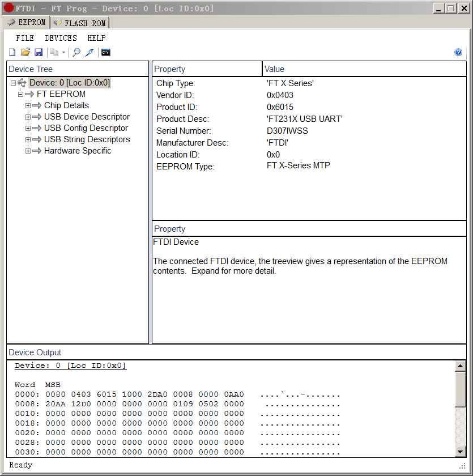
Task: Click the Scan and Parse magnifier icon
Action: (x=76, y=52)
